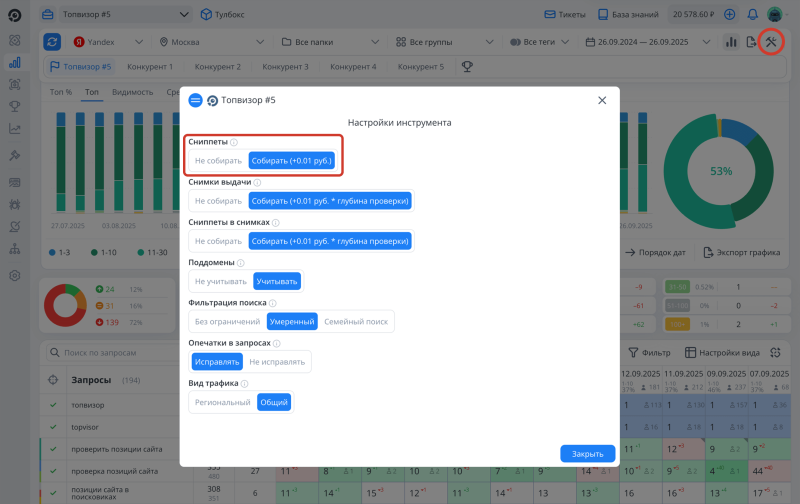Select Не исправлять for typos
800x504 pixels.
pyautogui.click(x=278, y=361)
